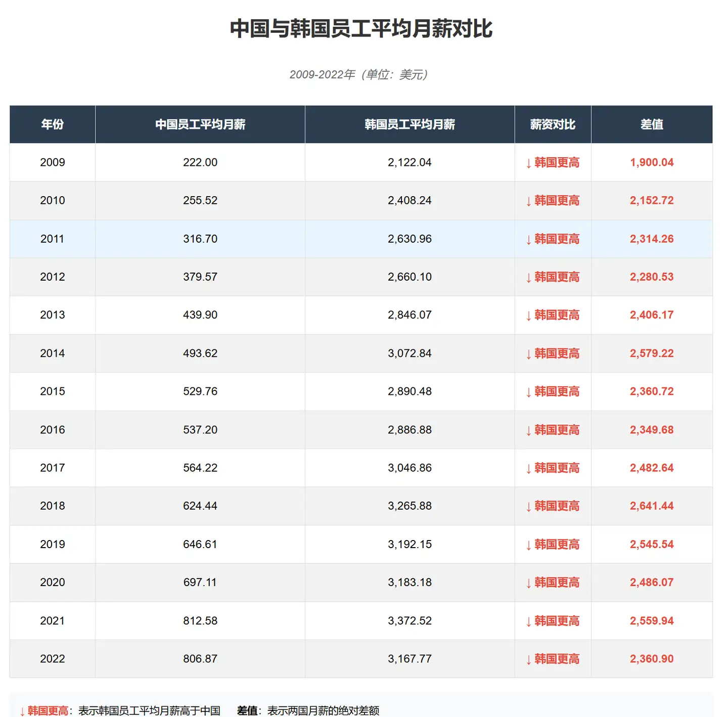
Task: Click the 韩国更高 label in the 2017 row
Action: click(x=557, y=468)
